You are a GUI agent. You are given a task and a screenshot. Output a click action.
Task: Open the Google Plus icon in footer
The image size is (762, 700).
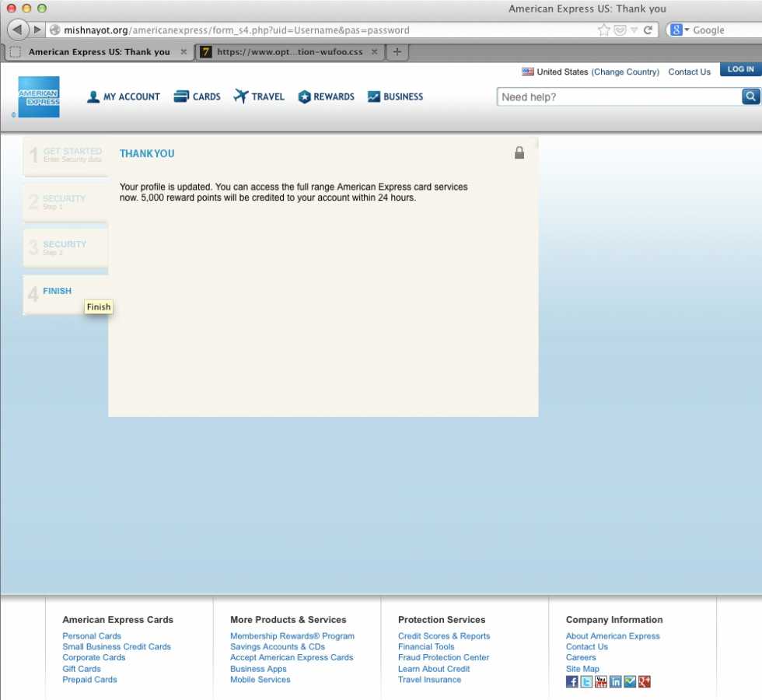pyautogui.click(x=645, y=682)
